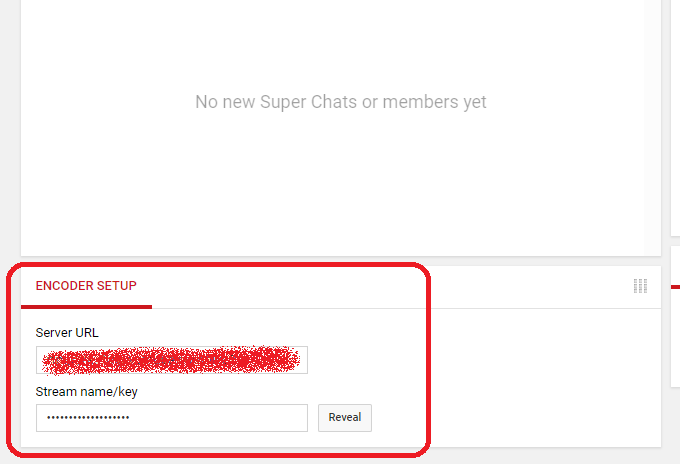Click empty header area beside ENCODER SETUP tab

tap(390, 286)
